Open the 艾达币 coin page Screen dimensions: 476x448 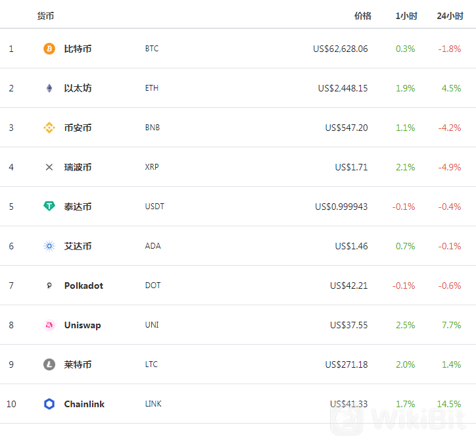78,246
